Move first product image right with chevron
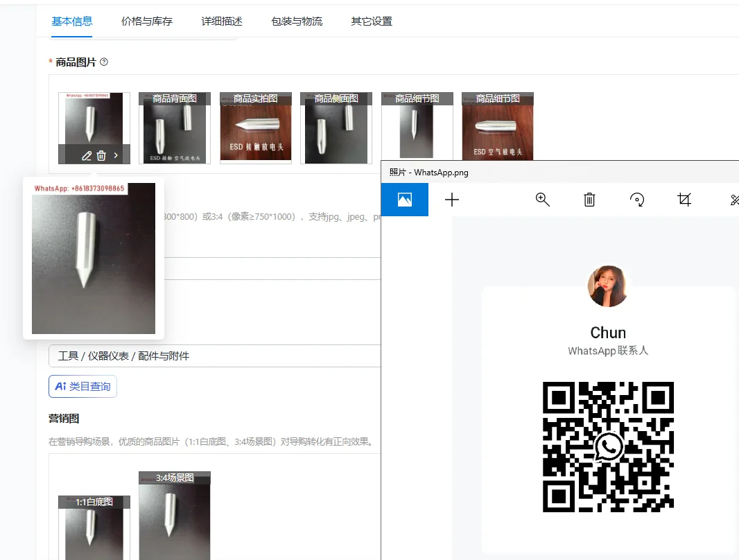The width and height of the screenshot is (739, 560). [x=116, y=155]
